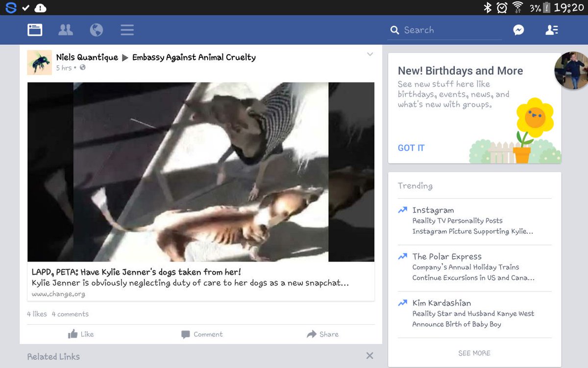Image resolution: width=588 pixels, height=368 pixels.
Task: Tap the cloud warning notification icon
Action: point(41,8)
